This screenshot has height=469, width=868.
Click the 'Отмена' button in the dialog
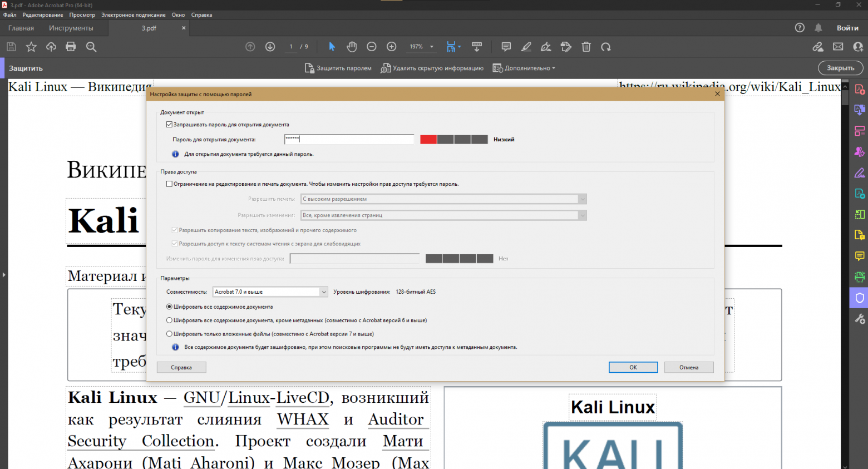[x=689, y=367]
